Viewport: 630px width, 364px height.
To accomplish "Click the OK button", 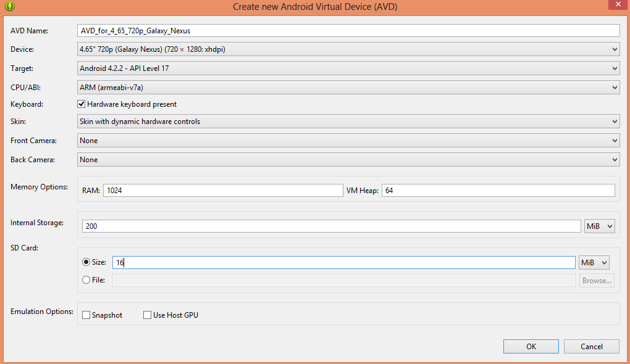I will tap(531, 346).
